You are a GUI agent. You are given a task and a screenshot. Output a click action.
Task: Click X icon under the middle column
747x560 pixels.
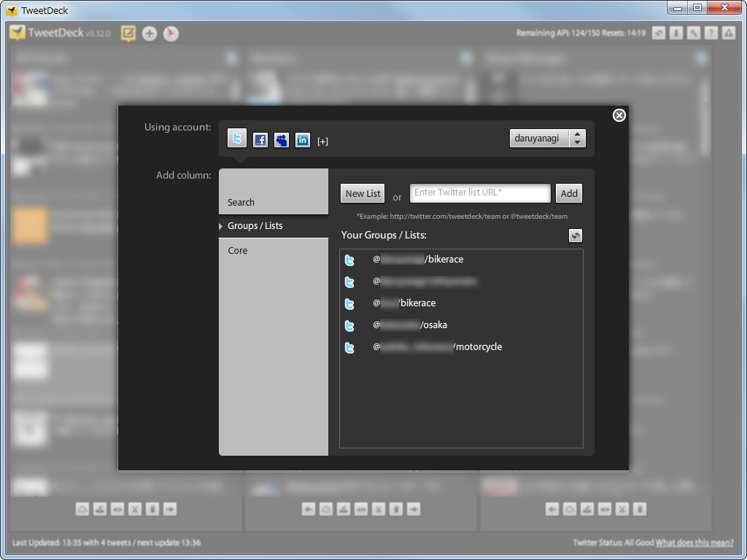click(x=379, y=510)
